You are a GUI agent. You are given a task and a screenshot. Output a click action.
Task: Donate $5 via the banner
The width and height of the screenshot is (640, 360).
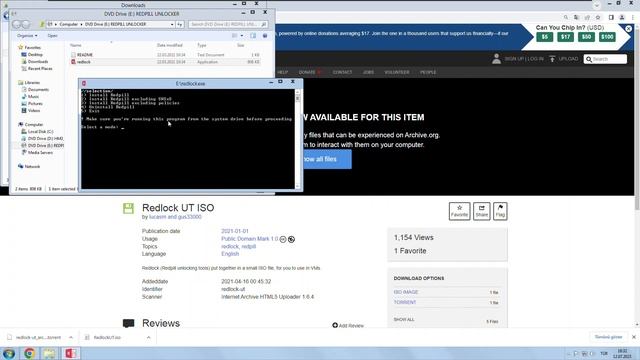[544, 37]
